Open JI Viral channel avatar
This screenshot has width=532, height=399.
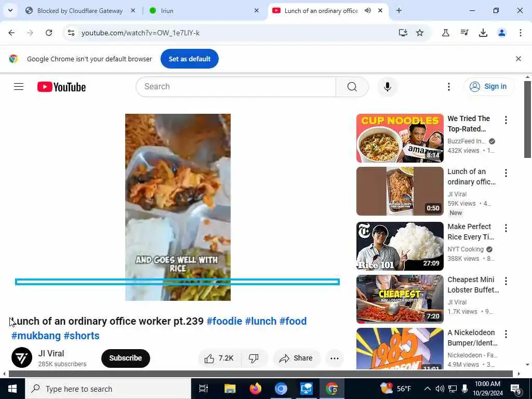coord(22,357)
